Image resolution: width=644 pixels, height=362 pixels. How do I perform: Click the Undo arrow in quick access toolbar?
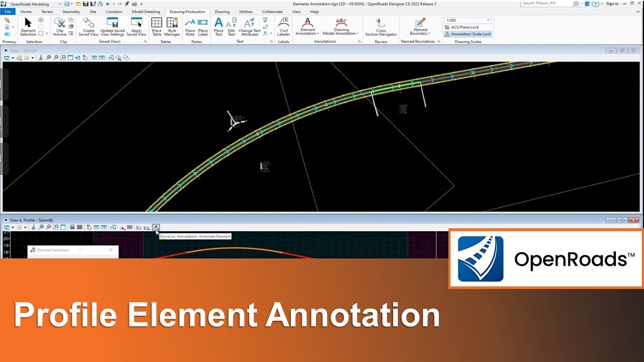(x=108, y=4)
